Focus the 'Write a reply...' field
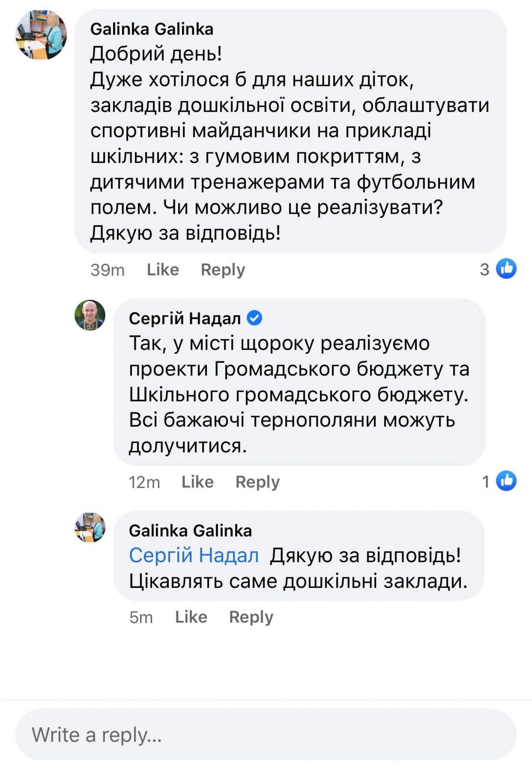532x768 pixels. (266, 735)
